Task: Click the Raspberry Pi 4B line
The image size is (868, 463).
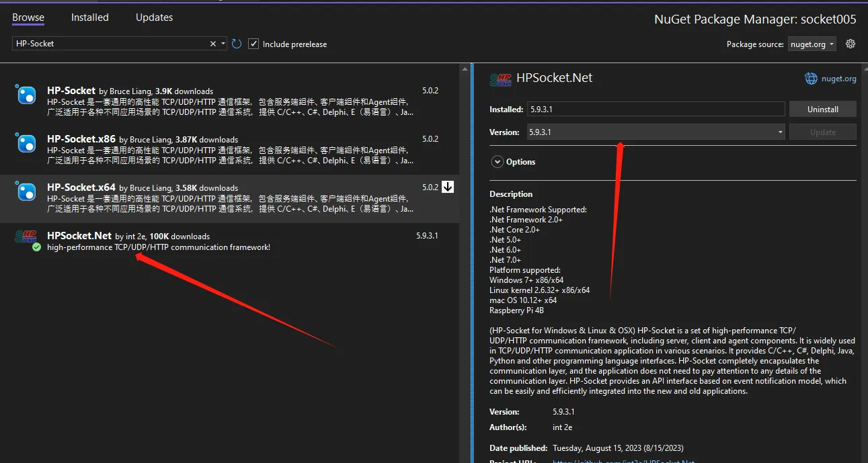Action: point(517,310)
